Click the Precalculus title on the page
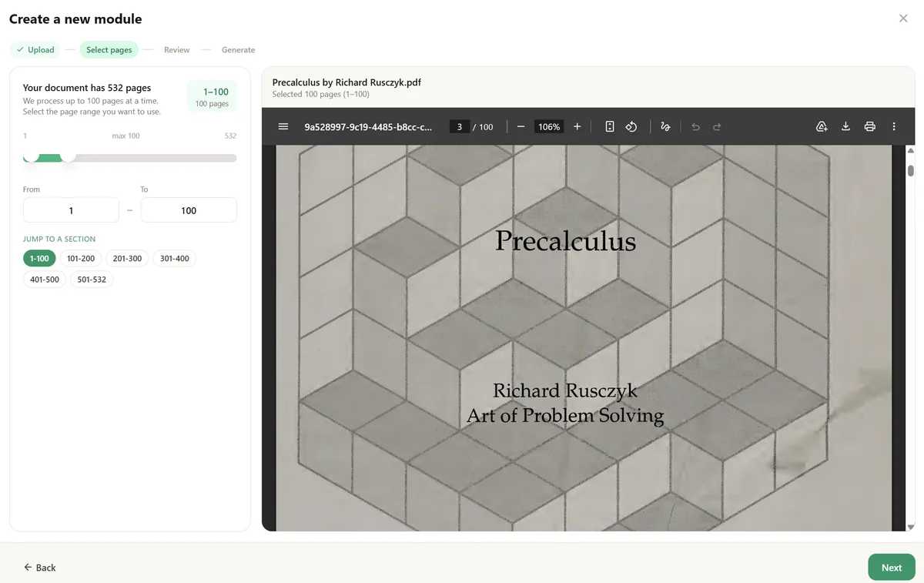Viewport: 924px width, 583px height. point(565,240)
